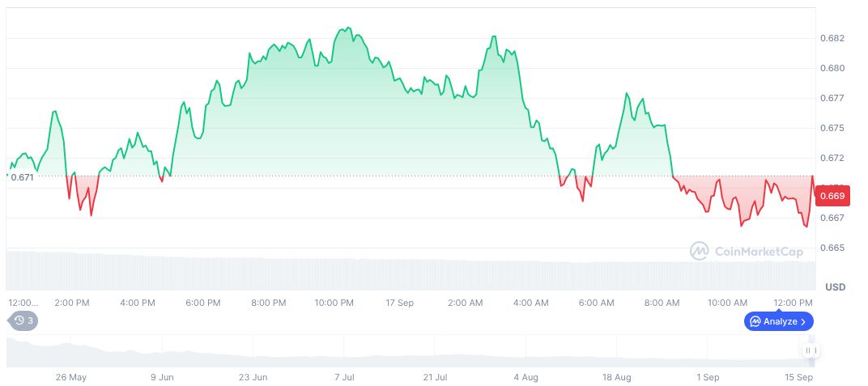This screenshot has width=868, height=386.
Task: Click the 0.671 opening price label
Action: (x=23, y=177)
